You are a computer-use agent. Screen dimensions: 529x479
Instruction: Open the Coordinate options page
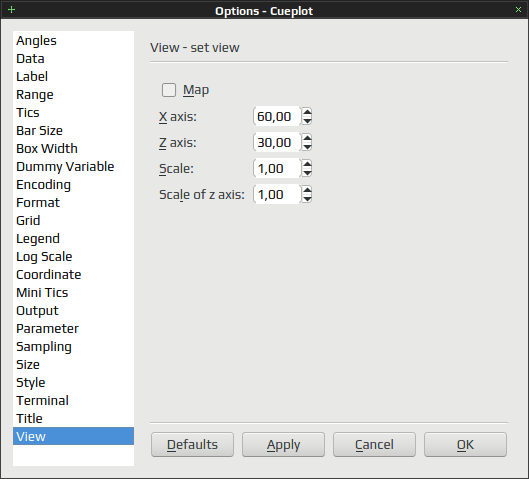pos(73,274)
